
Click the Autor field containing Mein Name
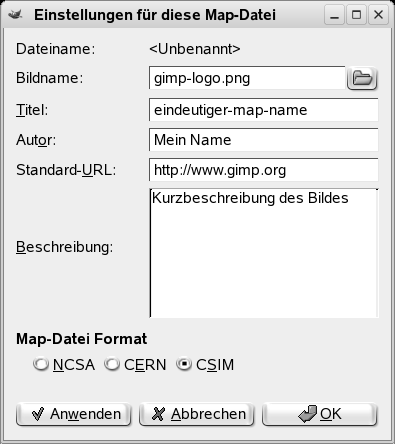(264, 140)
